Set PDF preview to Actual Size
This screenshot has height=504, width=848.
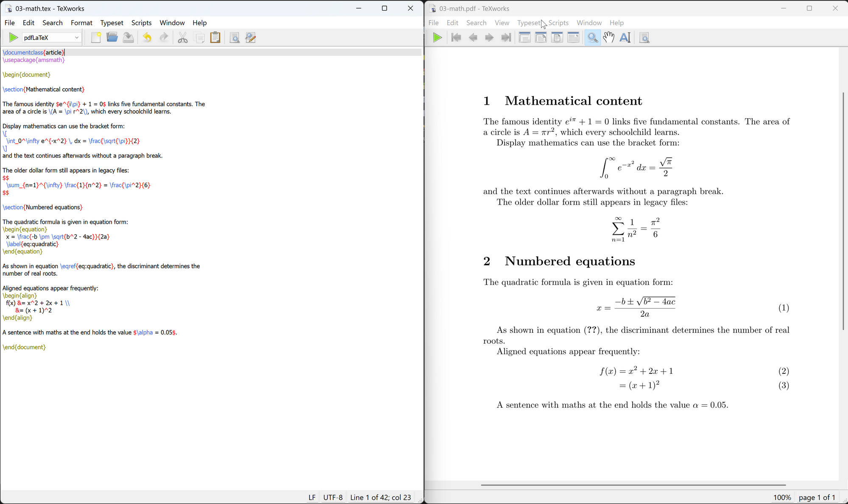524,38
